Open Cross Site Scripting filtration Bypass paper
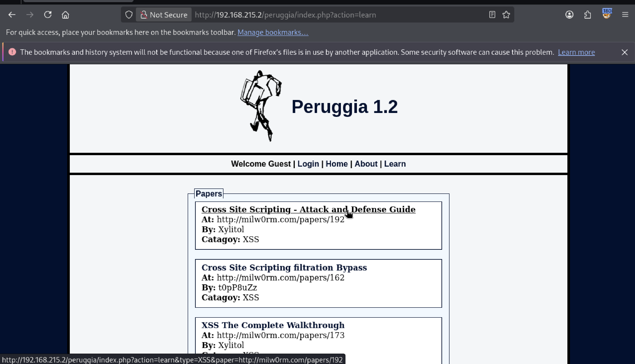The height and width of the screenshot is (364, 635). (284, 267)
